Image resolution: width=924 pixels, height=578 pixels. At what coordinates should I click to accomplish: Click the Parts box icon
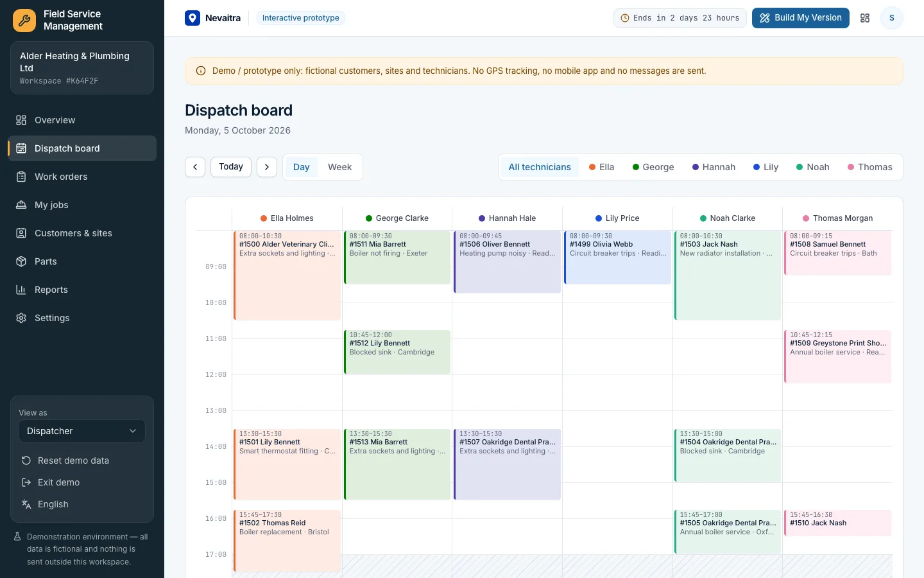tap(21, 261)
